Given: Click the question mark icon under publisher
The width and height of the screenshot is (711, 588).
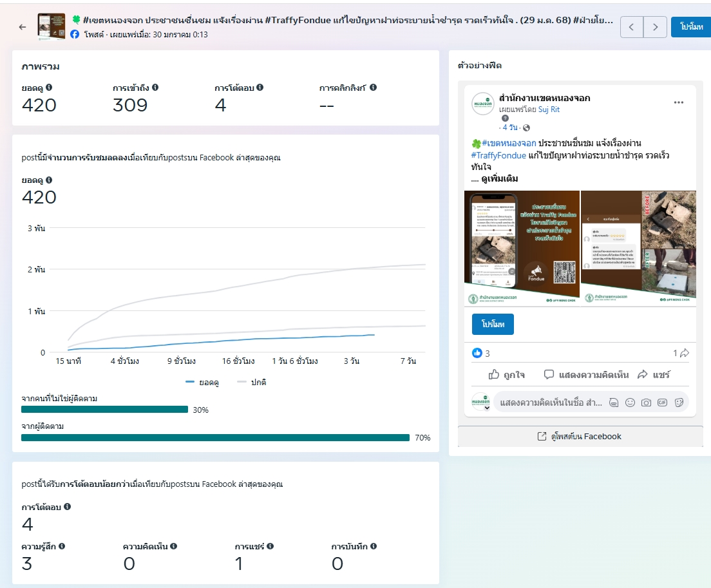Looking at the screenshot, I should pyautogui.click(x=505, y=119).
